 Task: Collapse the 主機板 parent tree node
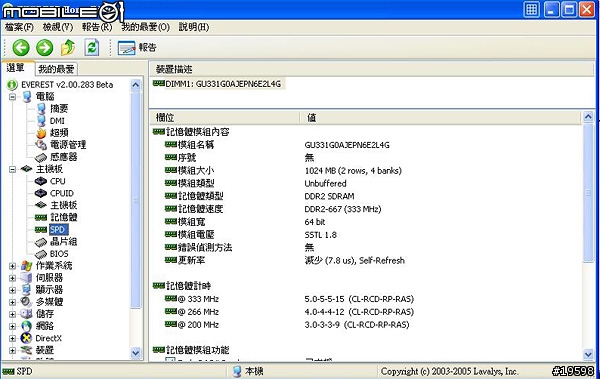tap(12, 169)
